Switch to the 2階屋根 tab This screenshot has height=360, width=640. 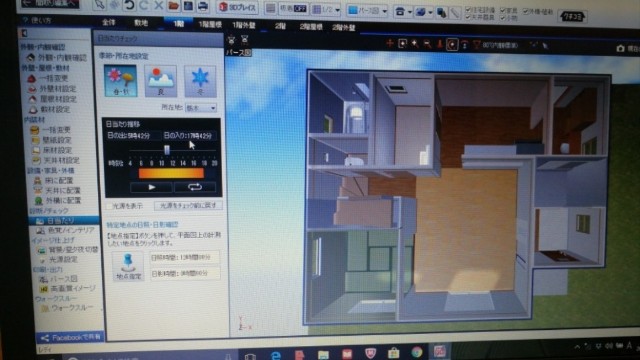point(311,27)
